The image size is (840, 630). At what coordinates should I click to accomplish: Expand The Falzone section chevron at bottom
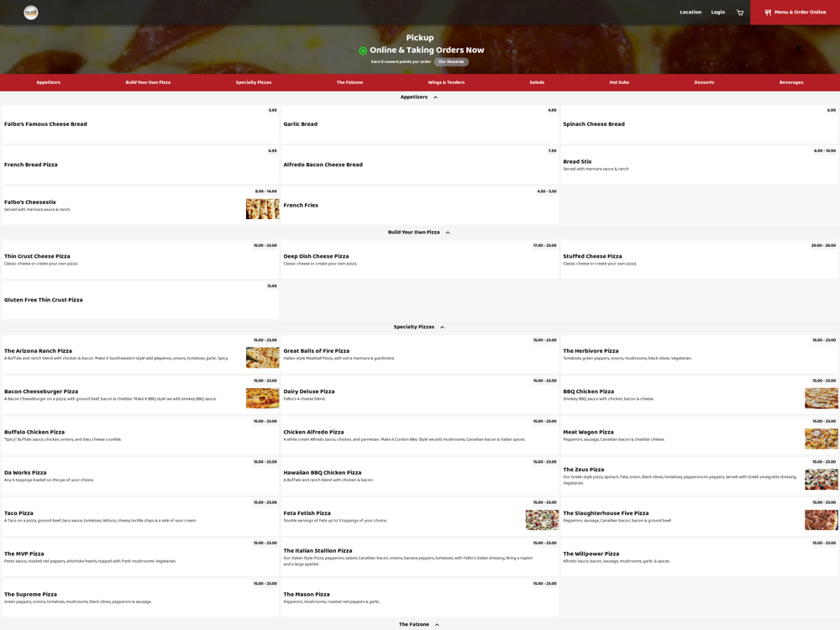pos(437,625)
